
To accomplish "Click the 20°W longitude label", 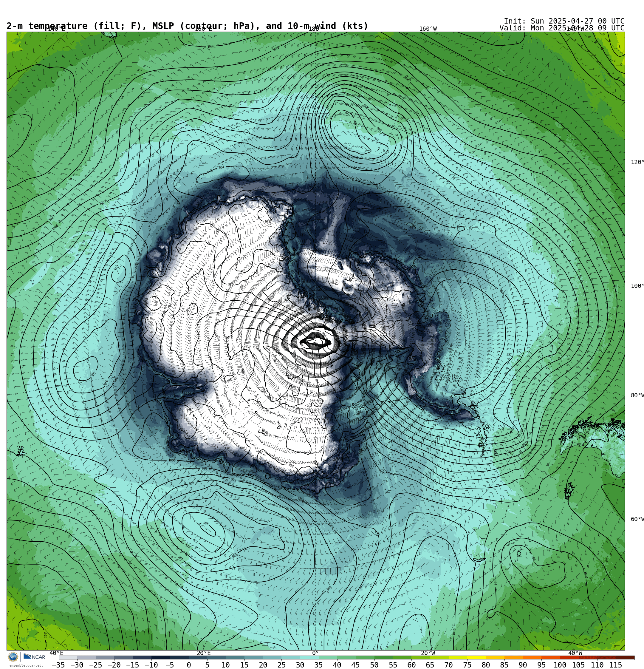I will click(428, 653).
